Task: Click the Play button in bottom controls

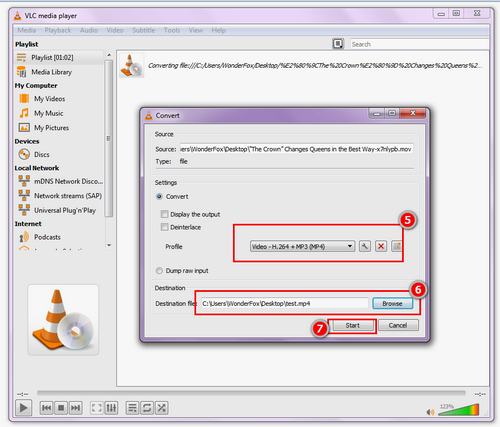Action: (x=23, y=408)
